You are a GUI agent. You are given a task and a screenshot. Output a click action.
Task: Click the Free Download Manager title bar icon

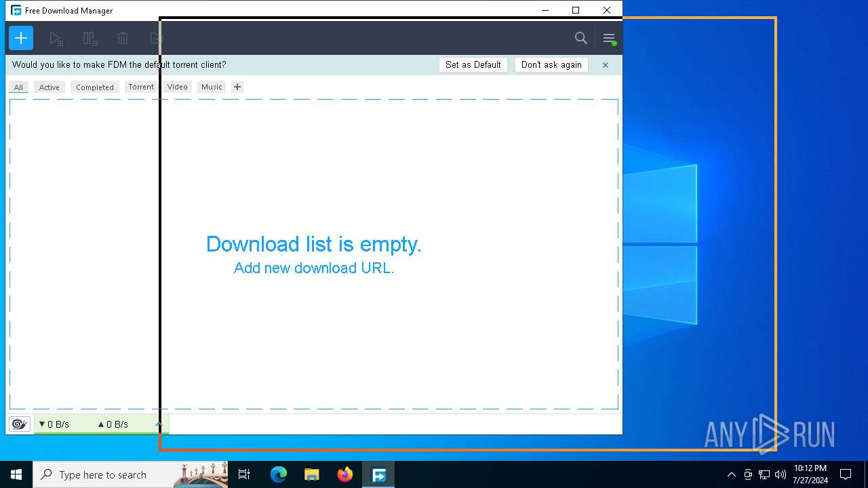click(16, 10)
